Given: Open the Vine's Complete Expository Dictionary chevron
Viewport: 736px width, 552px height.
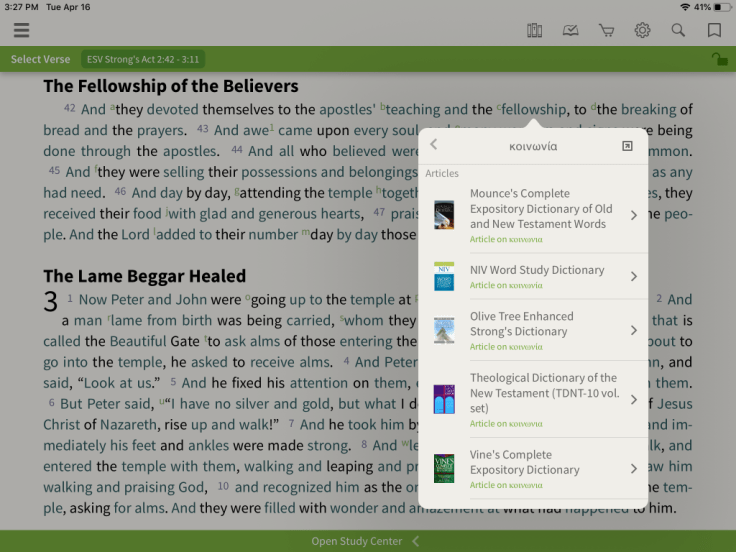Looking at the screenshot, I should [x=634, y=469].
